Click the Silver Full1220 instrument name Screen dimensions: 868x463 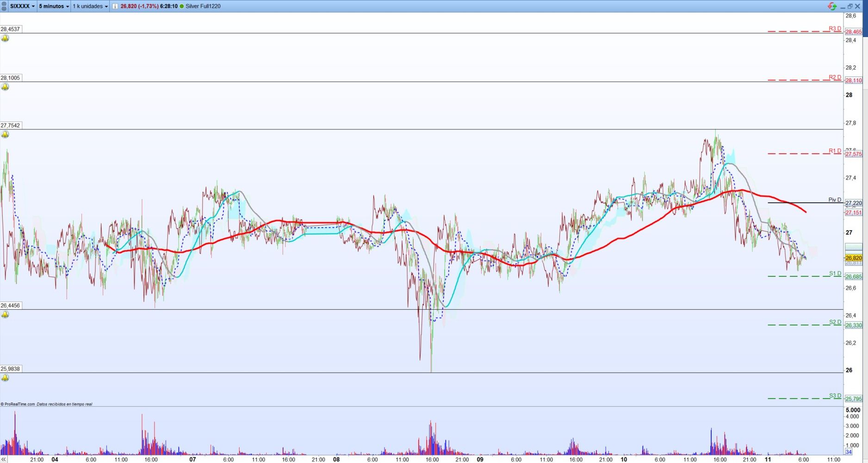(x=203, y=6)
